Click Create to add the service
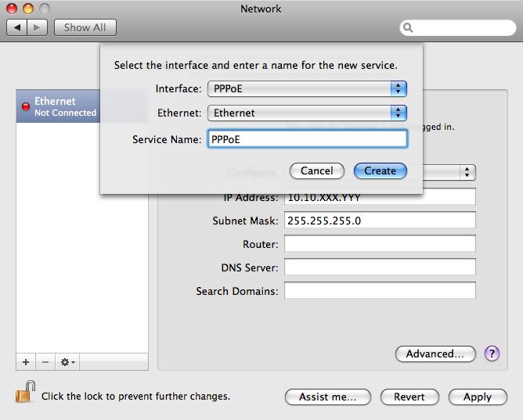Viewport: 523px width, 420px height. tap(381, 171)
